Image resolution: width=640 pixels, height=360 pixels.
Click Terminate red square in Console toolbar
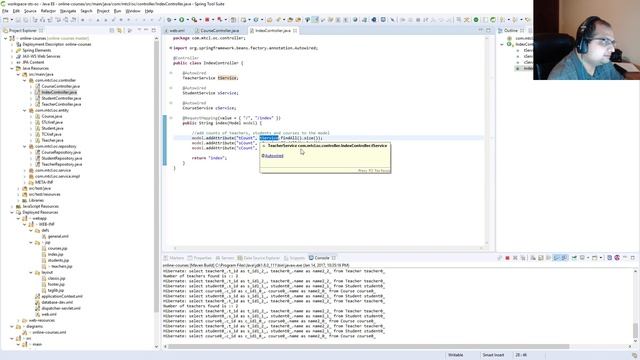[507, 258]
